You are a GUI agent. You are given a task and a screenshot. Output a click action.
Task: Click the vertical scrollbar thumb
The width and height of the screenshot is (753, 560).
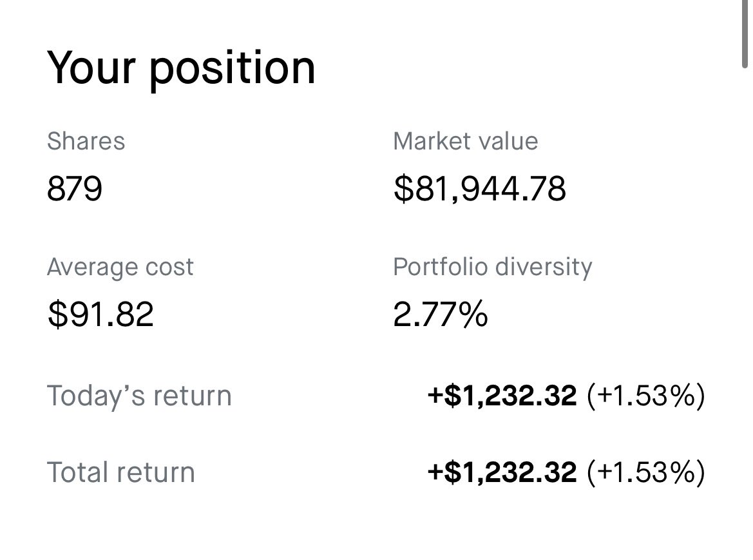(x=745, y=34)
